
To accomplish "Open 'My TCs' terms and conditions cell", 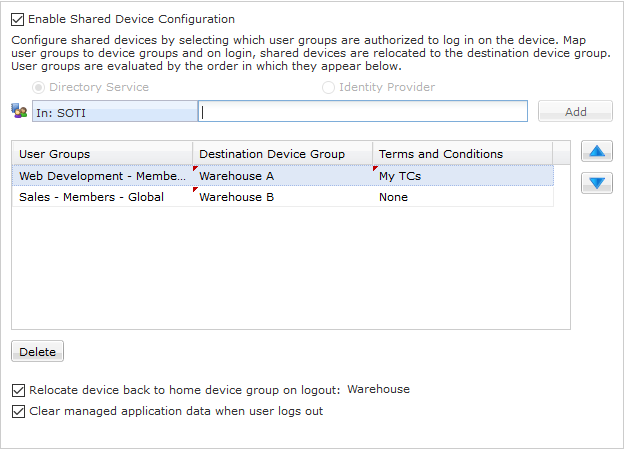I will (x=462, y=176).
